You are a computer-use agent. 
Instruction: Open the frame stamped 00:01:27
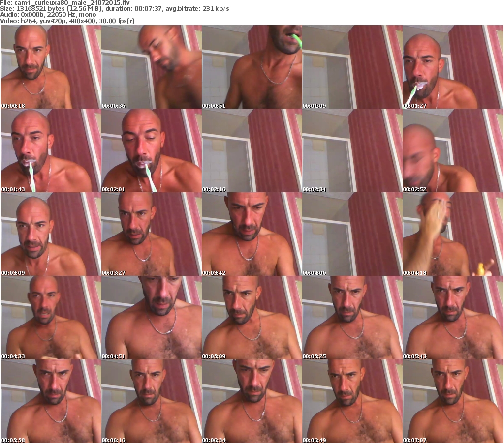[453, 67]
